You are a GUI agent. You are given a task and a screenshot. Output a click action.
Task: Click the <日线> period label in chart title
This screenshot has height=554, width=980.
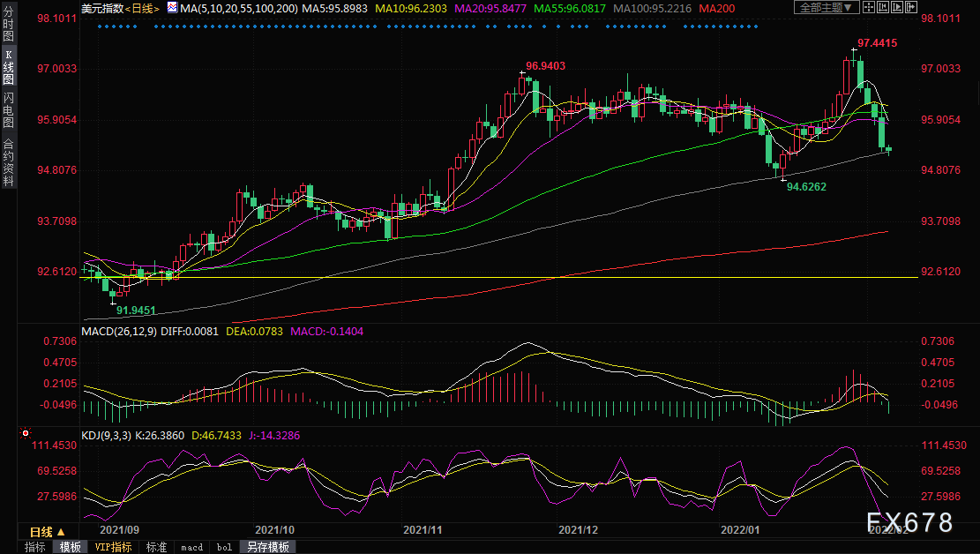pos(140,8)
